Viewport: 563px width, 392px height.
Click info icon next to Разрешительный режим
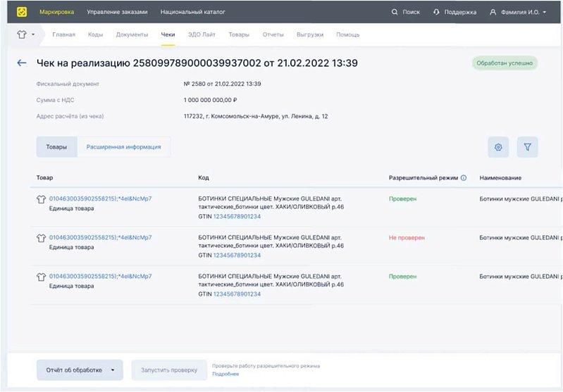[464, 177]
